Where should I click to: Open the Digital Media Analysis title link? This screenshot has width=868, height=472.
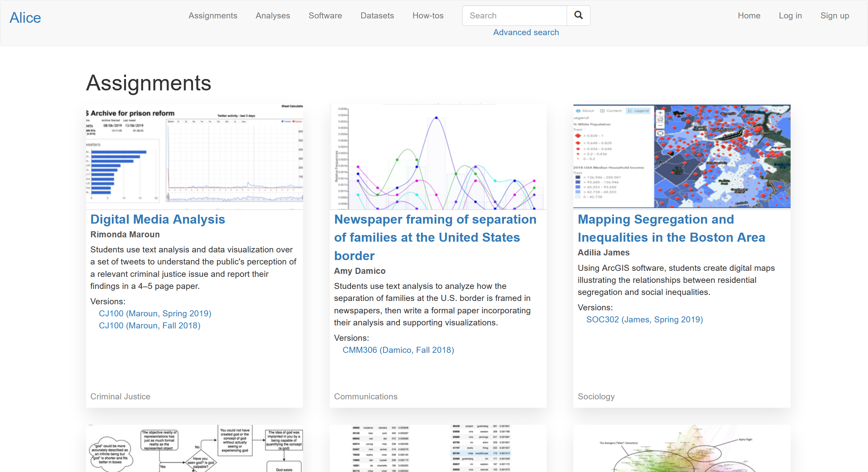pos(158,219)
